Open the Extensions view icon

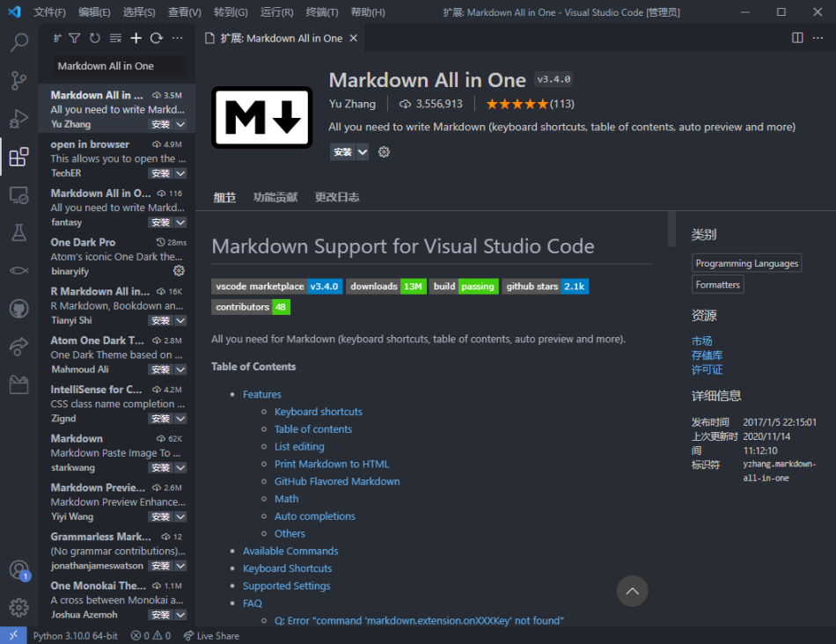point(18,157)
